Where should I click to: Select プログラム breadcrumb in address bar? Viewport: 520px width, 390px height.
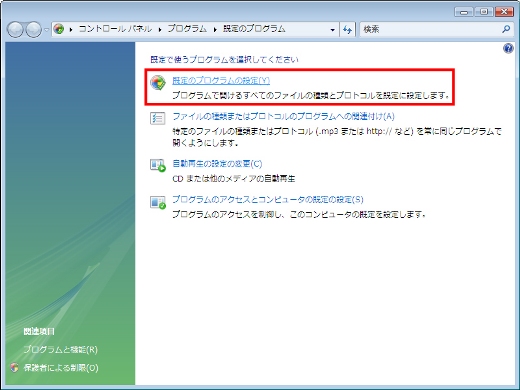[187, 29]
